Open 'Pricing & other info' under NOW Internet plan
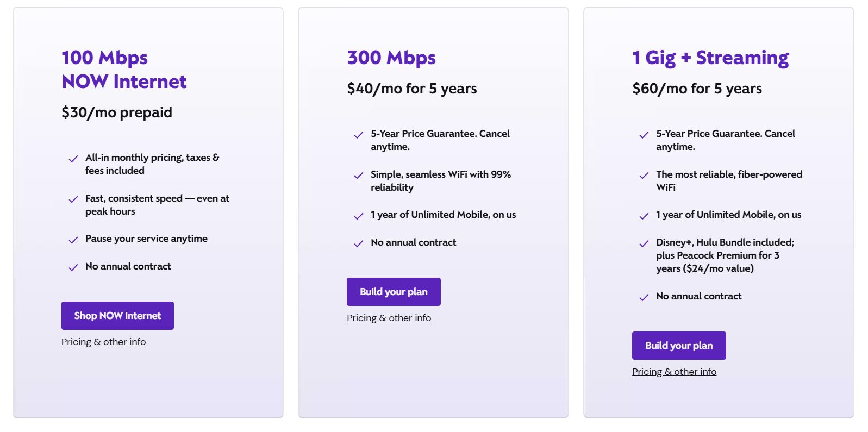Image resolution: width=868 pixels, height=432 pixels. coord(103,341)
